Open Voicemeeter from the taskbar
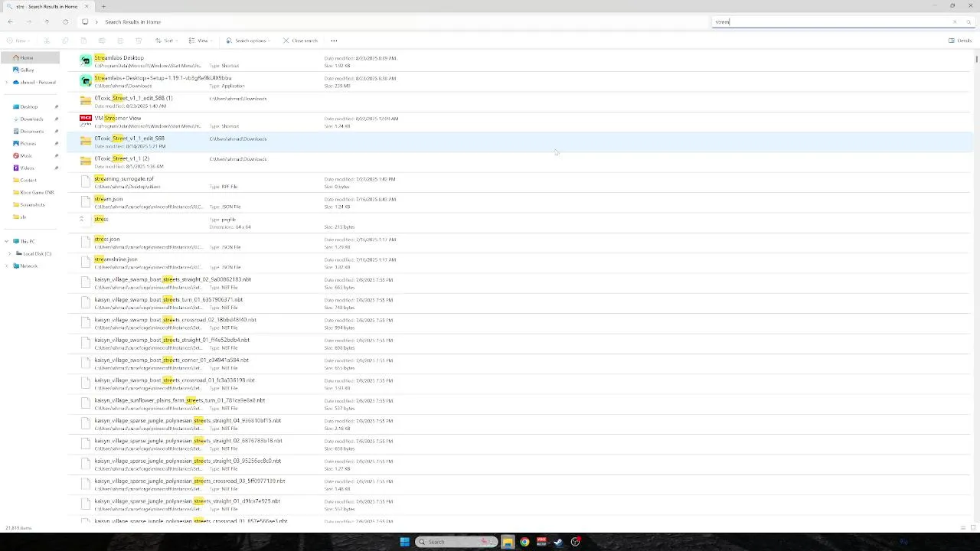This screenshot has width=980, height=551. pos(541,542)
